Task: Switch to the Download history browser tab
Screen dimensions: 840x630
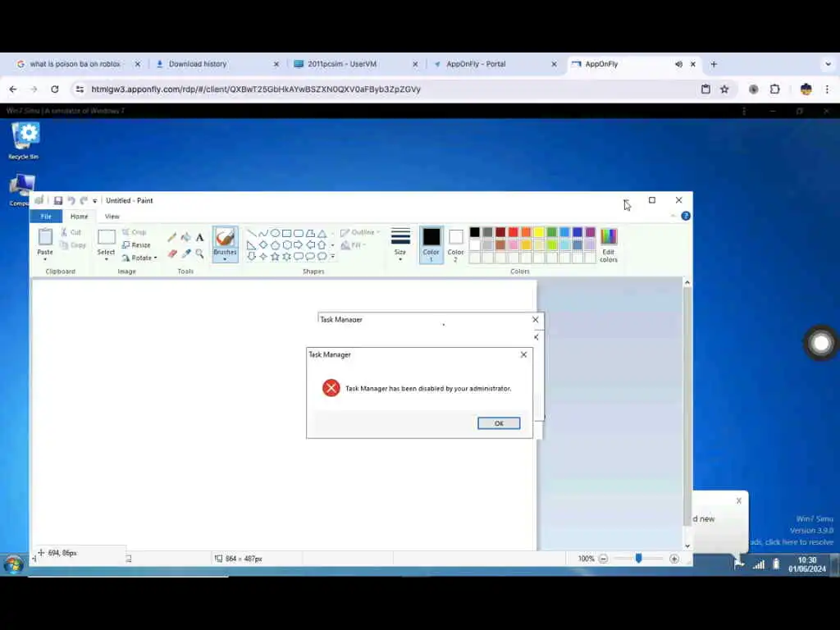Action: [217, 64]
